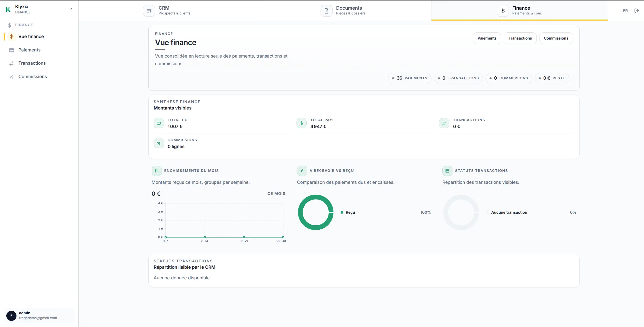Click the 0 Transactions chip
This screenshot has width=644, height=327.
click(x=458, y=78)
